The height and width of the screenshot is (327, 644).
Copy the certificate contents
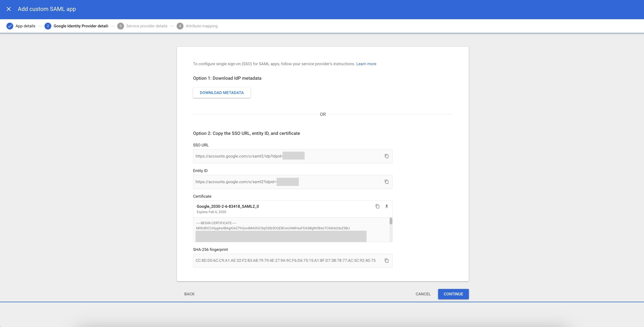point(377,206)
